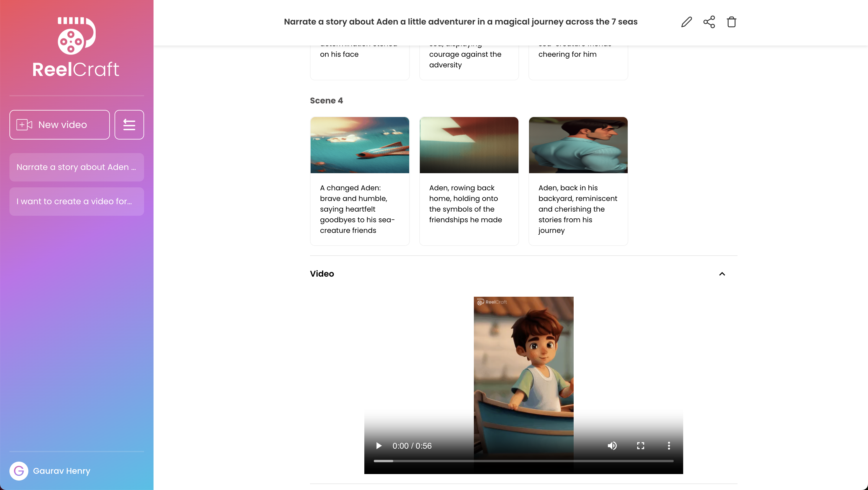Select the red flag scene thumbnail
This screenshot has width=868, height=490.
click(x=469, y=145)
